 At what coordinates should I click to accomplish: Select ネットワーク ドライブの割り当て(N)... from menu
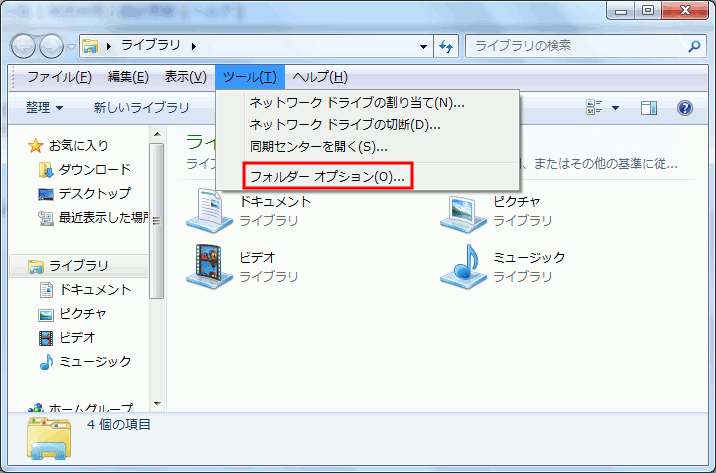pyautogui.click(x=356, y=102)
